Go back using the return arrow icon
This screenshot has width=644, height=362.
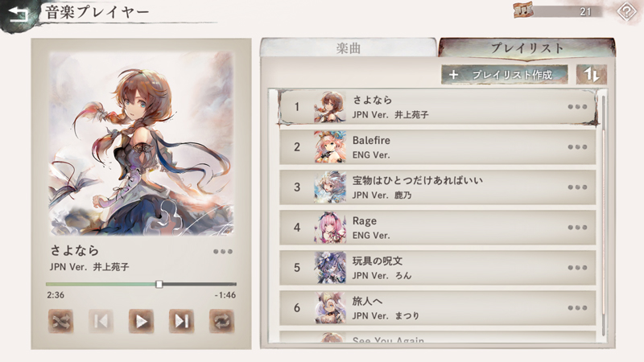tap(18, 14)
